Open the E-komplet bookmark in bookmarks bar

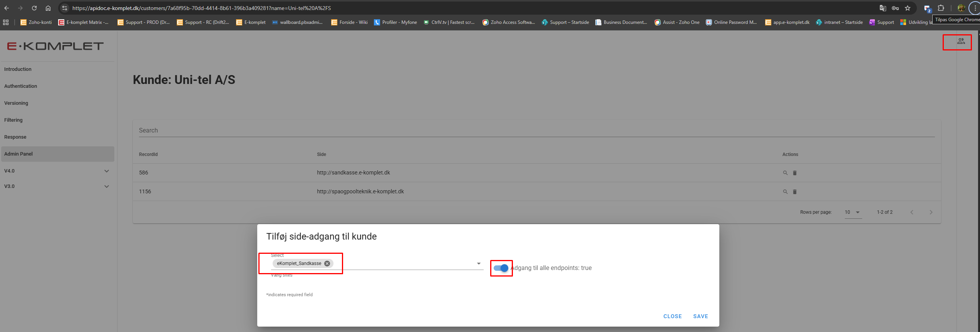tap(251, 22)
